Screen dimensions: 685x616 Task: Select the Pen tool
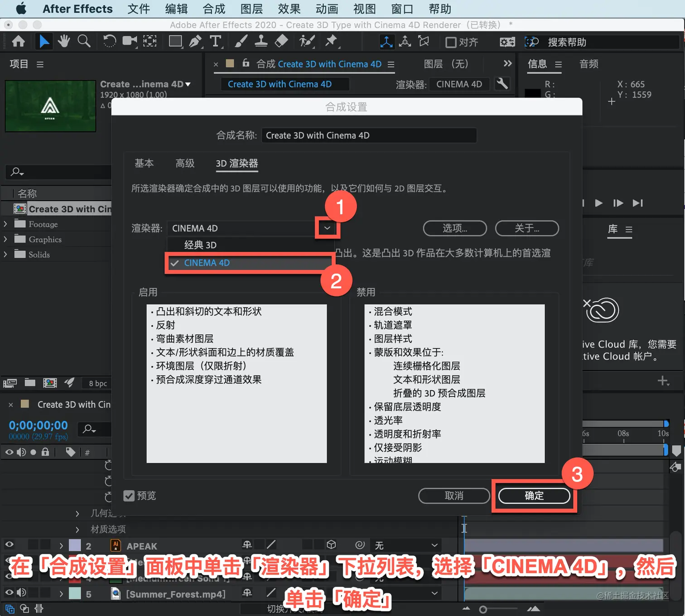(195, 42)
